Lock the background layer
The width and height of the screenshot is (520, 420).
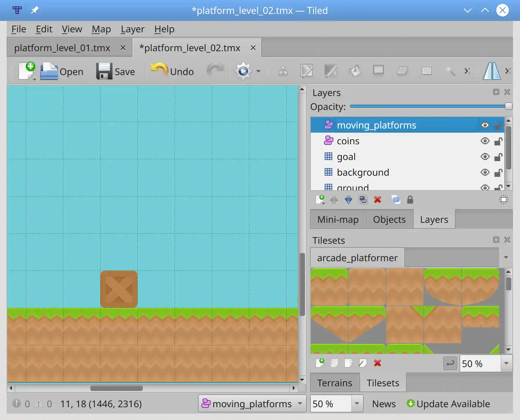[x=498, y=172]
